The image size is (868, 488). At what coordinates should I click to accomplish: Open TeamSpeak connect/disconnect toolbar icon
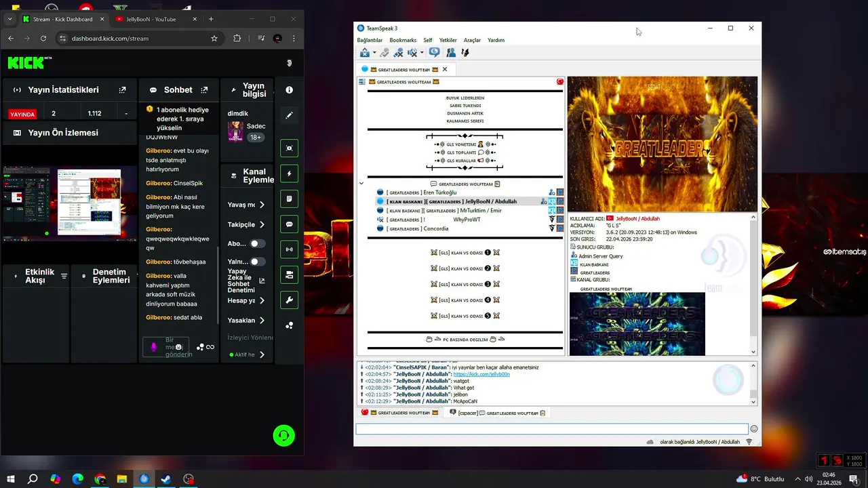(364, 52)
